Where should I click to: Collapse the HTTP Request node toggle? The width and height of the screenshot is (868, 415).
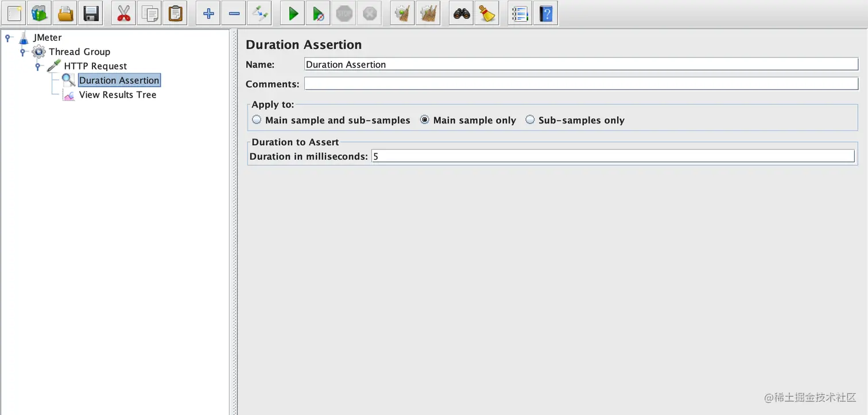tap(38, 67)
